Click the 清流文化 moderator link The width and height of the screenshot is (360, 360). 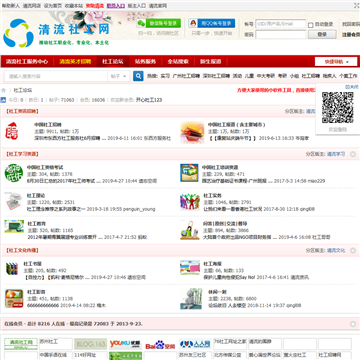point(336,250)
